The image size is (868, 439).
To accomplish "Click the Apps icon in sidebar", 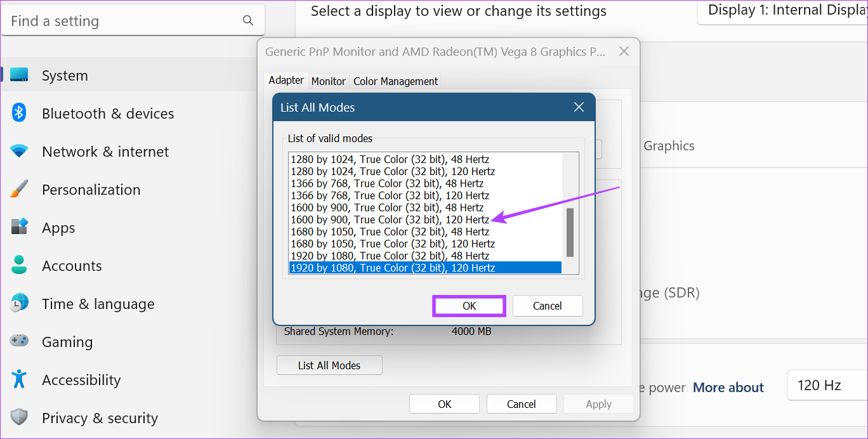I will (x=19, y=227).
